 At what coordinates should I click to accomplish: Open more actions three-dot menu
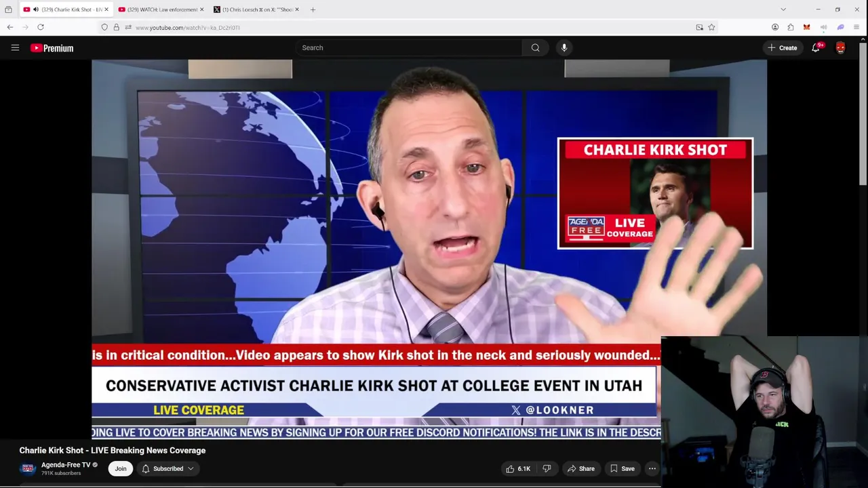click(x=652, y=468)
